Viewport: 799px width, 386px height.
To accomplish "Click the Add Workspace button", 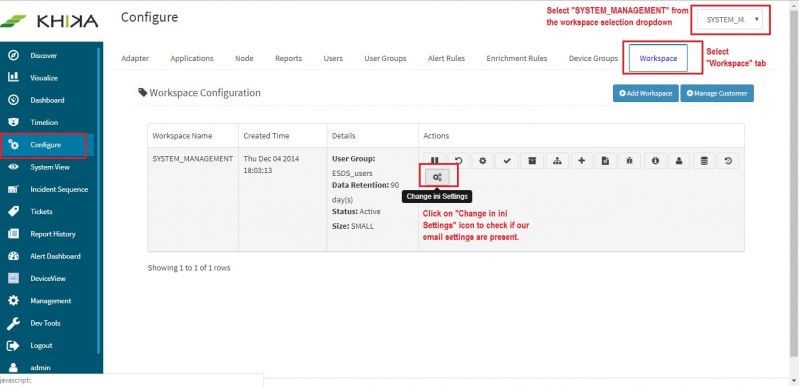I will click(x=646, y=93).
